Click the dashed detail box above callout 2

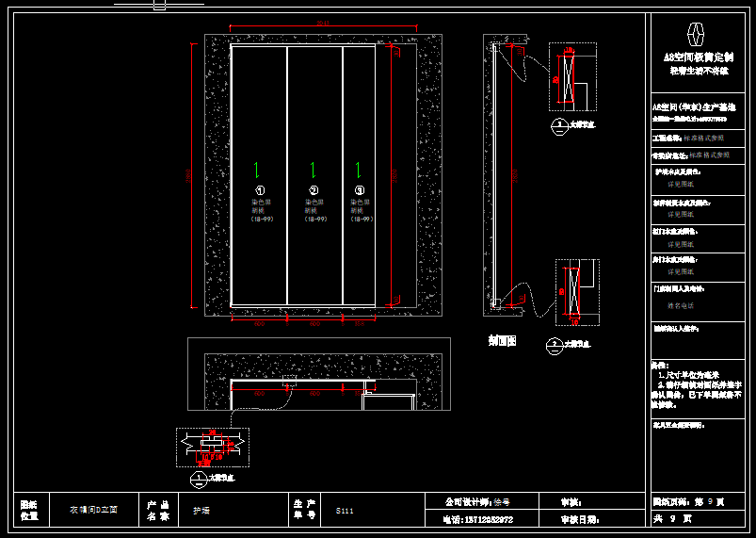coord(578,292)
